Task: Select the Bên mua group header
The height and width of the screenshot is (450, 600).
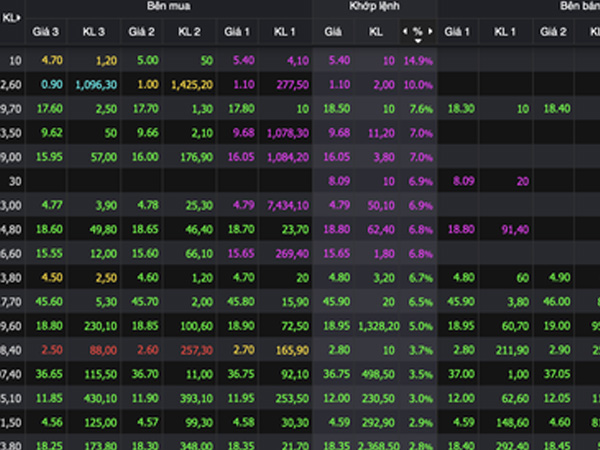Action: tap(162, 5)
